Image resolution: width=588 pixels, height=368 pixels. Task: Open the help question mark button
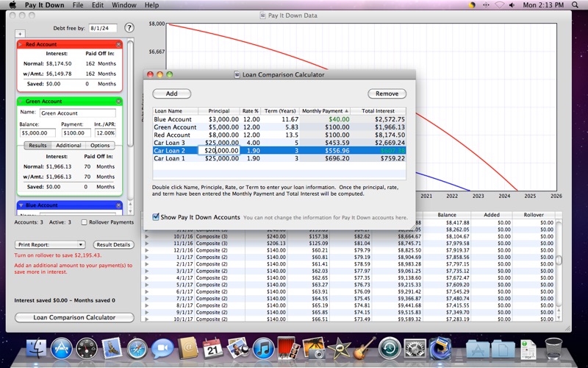pos(129,28)
